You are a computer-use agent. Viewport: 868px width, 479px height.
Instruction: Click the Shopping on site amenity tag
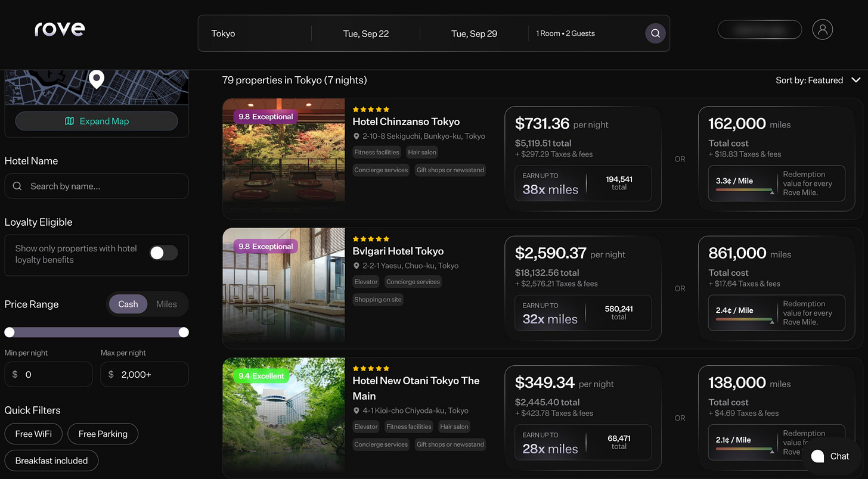(x=378, y=300)
